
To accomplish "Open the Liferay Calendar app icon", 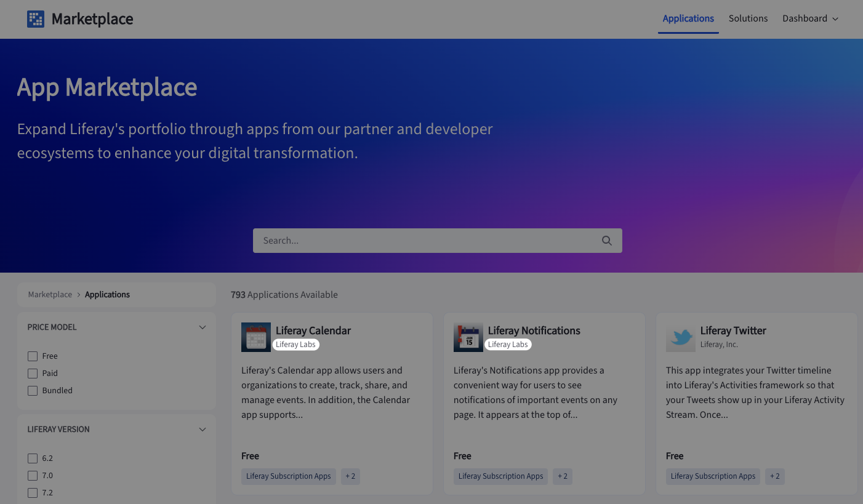I will [x=256, y=337].
